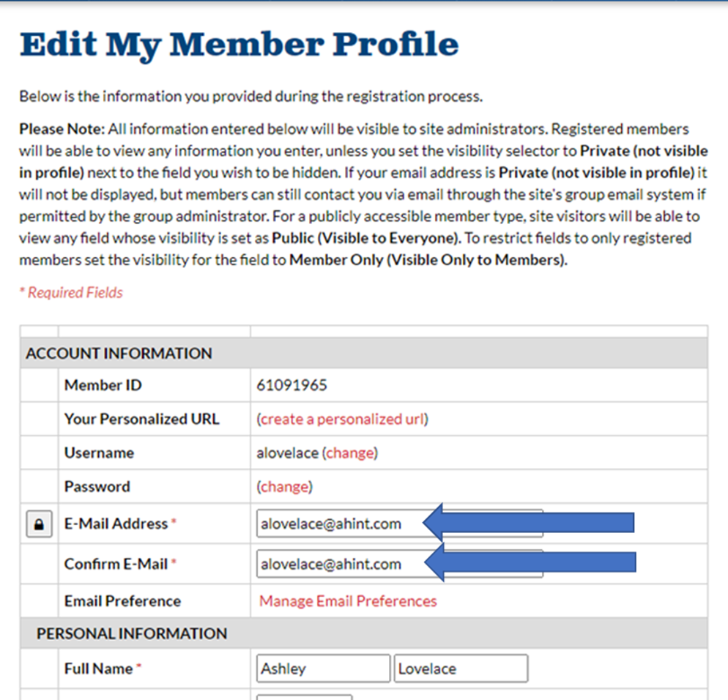Click the Email Preference row label
The height and width of the screenshot is (700, 728).
(122, 601)
